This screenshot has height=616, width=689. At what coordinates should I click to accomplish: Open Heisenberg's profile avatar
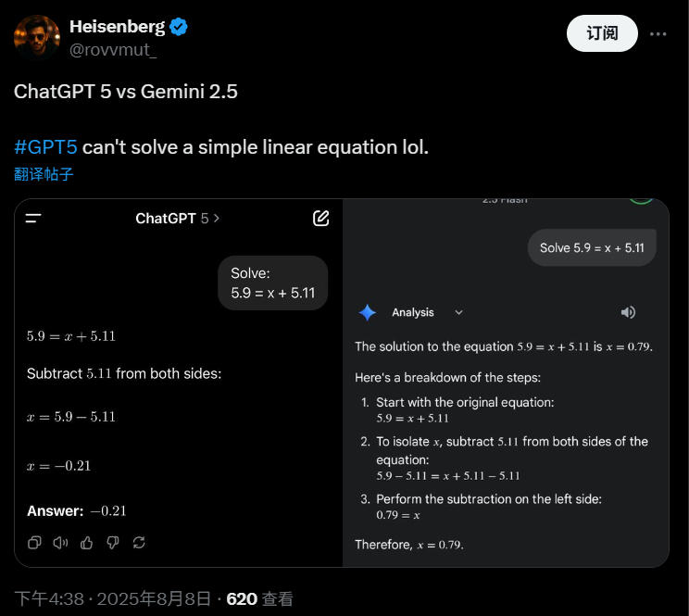pyautogui.click(x=37, y=37)
